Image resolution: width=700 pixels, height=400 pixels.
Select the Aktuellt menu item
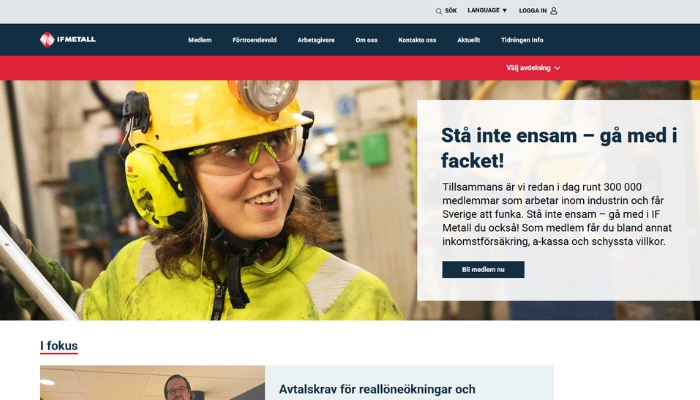(x=468, y=40)
